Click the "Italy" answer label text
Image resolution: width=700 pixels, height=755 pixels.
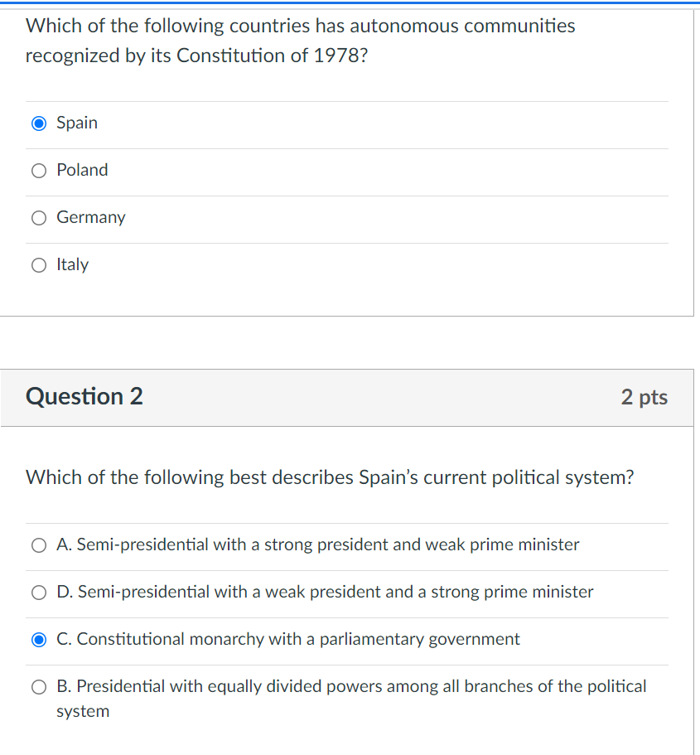72,264
